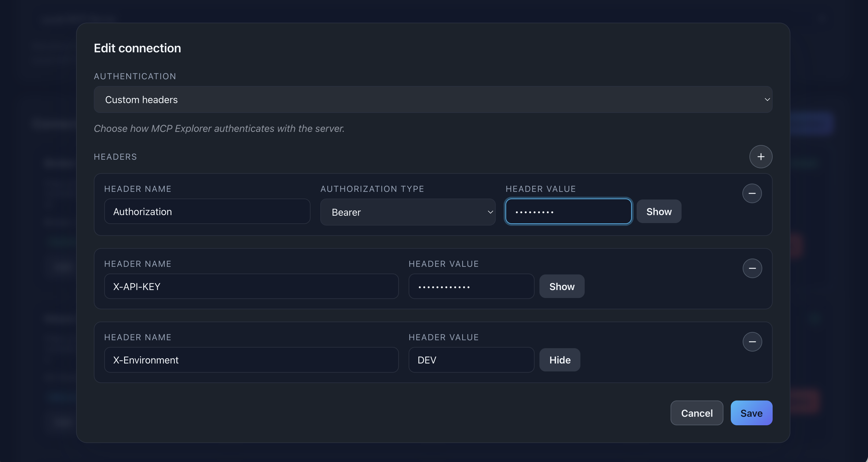Click the HEADERS section label

(115, 156)
